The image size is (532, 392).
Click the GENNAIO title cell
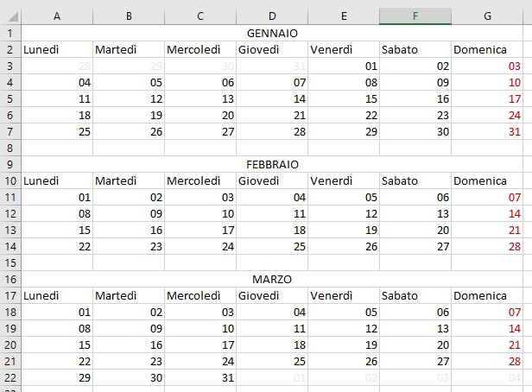(272, 33)
